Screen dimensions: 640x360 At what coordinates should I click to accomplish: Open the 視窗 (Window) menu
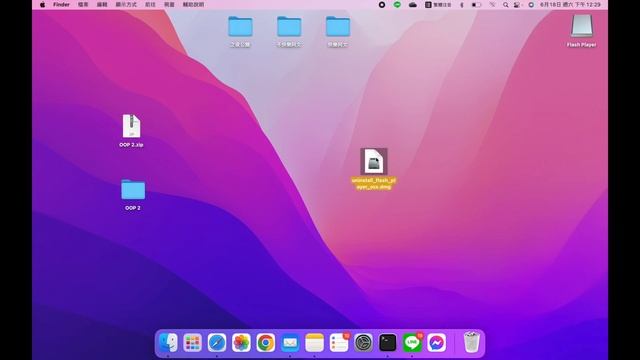pos(169,4)
